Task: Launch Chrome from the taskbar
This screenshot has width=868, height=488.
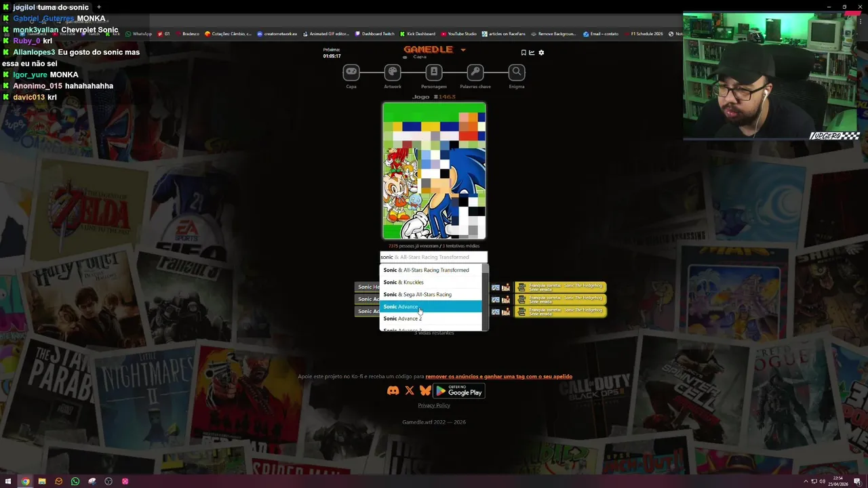Action: [25, 481]
